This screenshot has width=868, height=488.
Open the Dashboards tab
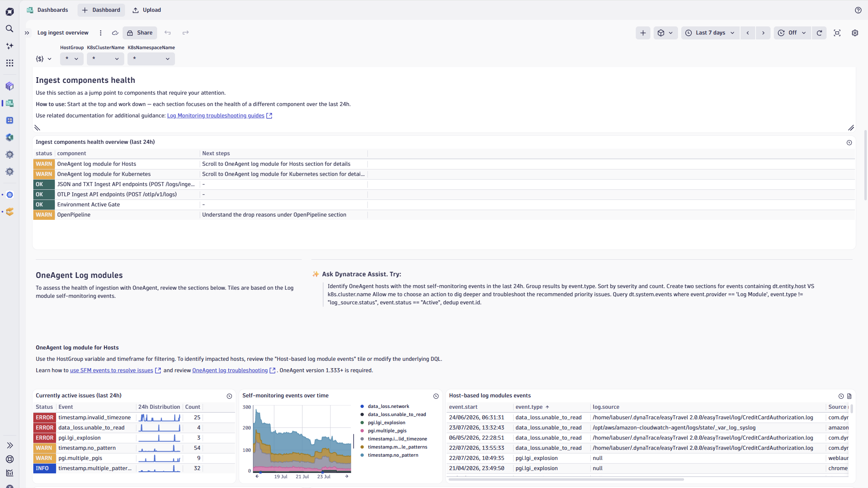point(48,10)
